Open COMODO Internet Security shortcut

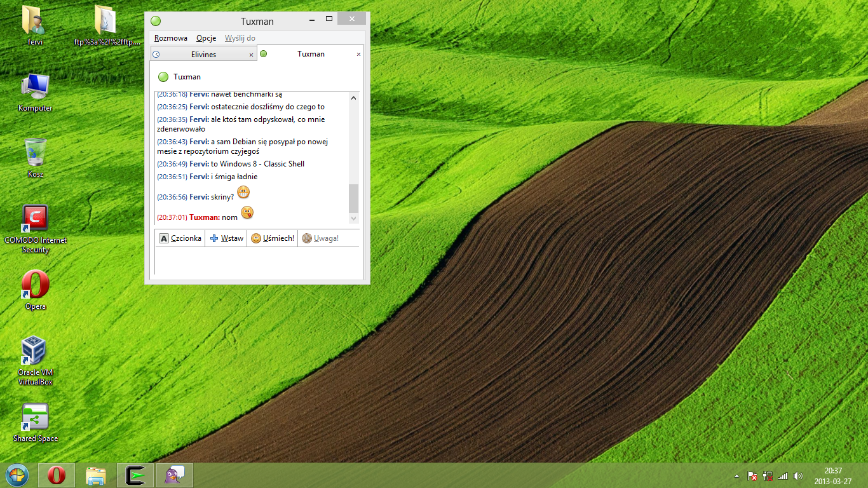35,219
